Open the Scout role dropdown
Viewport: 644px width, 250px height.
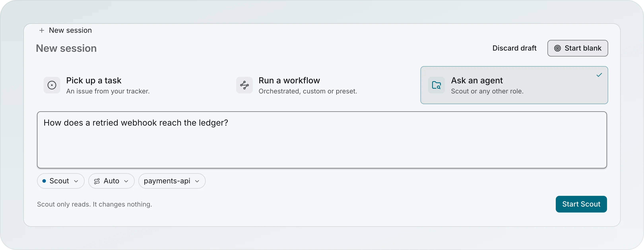pyautogui.click(x=61, y=181)
